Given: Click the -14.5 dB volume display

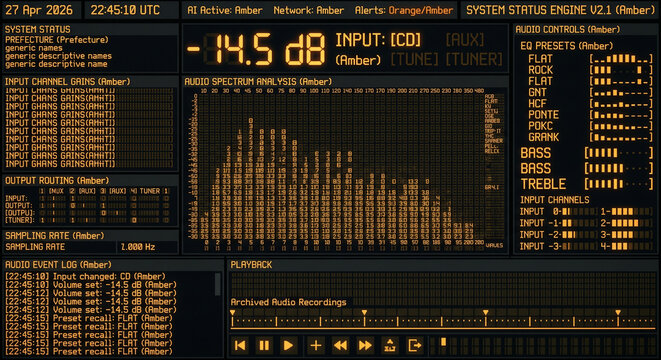Looking at the screenshot, I should click(256, 49).
